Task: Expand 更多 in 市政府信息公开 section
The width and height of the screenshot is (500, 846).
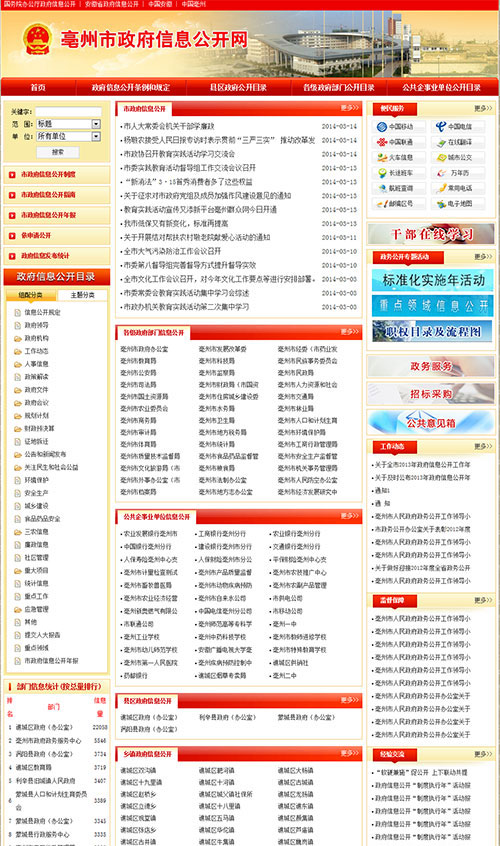Action: pyautogui.click(x=350, y=108)
